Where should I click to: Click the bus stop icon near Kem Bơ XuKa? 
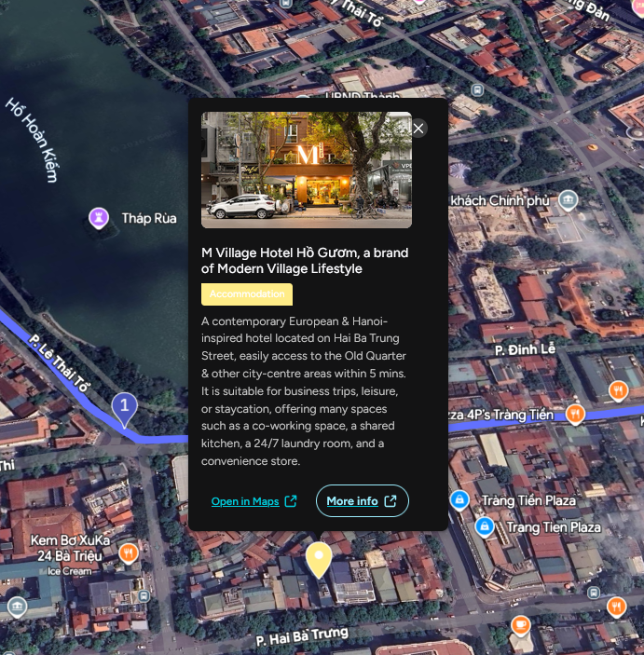tap(144, 595)
